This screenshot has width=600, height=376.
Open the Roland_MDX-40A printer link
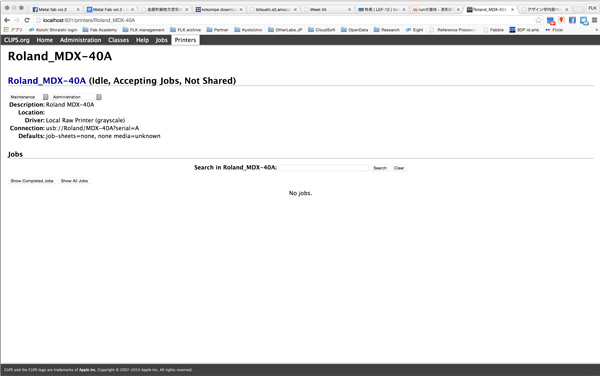(x=47, y=81)
